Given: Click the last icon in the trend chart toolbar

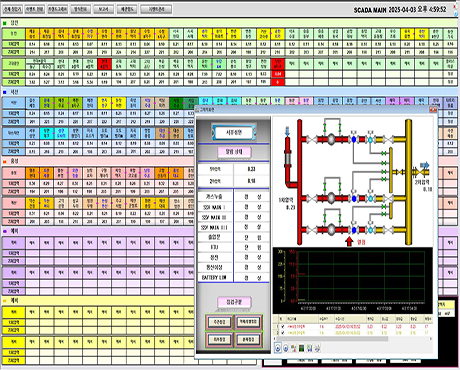Looking at the screenshot, I should 317,348.
